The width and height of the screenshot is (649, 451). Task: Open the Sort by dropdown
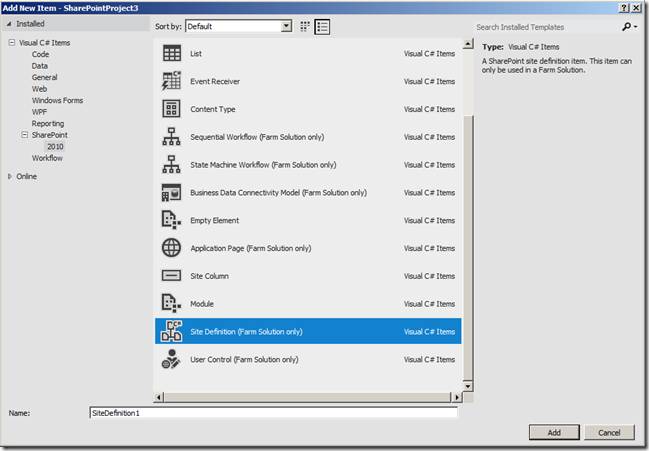click(286, 26)
